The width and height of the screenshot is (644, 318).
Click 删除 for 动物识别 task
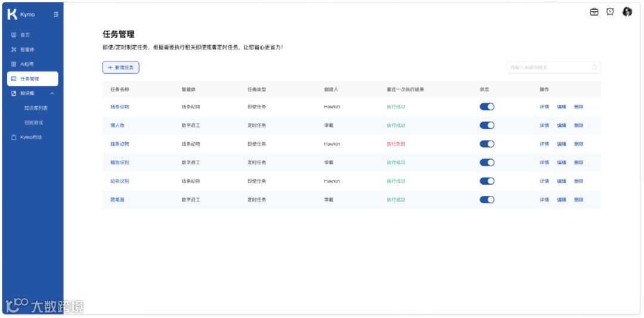[x=578, y=181]
